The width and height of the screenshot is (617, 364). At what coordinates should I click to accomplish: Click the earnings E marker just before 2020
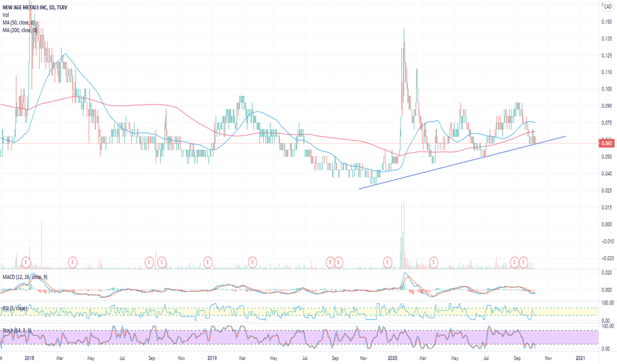coord(387,262)
